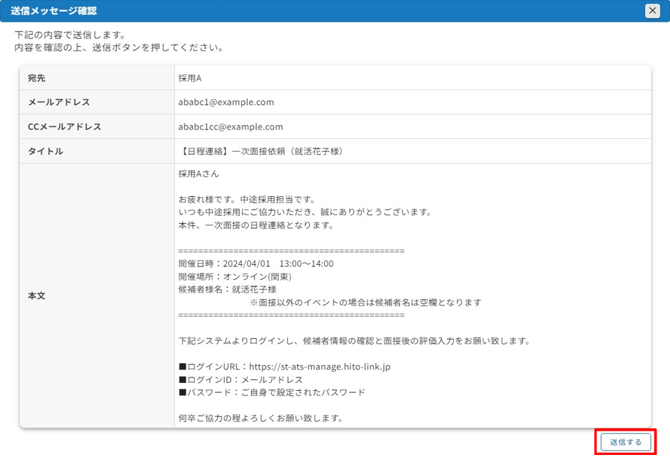Click the dialog title 送信メッセージ確認
The height and width of the screenshot is (459, 670).
pos(54,11)
